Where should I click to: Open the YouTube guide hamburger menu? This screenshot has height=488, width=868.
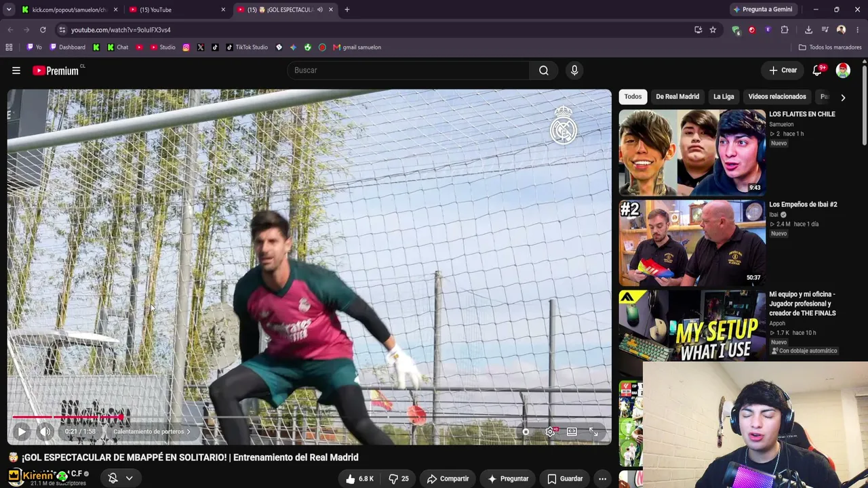click(x=16, y=70)
